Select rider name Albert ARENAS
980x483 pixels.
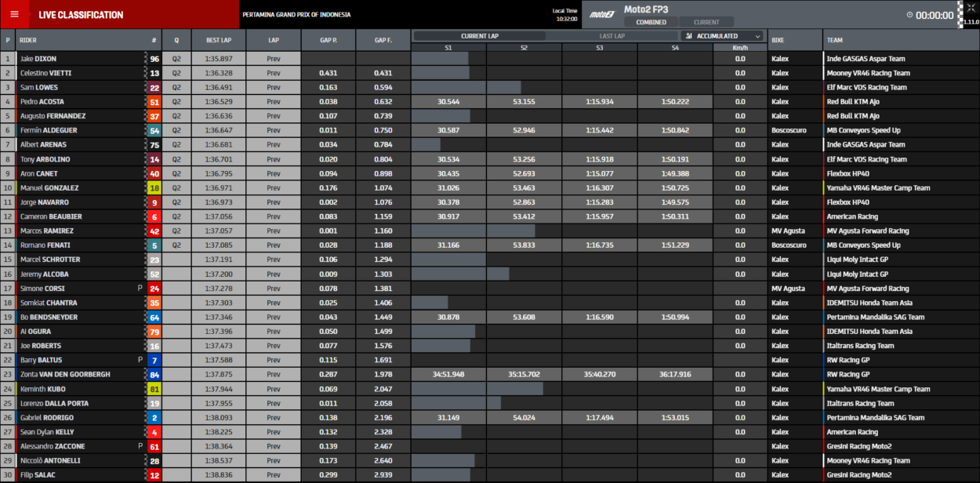[x=44, y=145]
